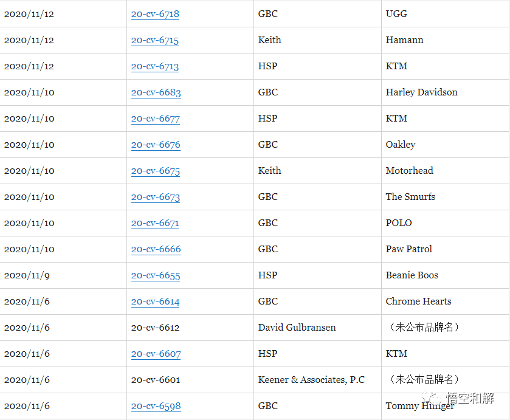This screenshot has width=510, height=420.
Task: Open case link 20-cv-6683
Action: (156, 92)
